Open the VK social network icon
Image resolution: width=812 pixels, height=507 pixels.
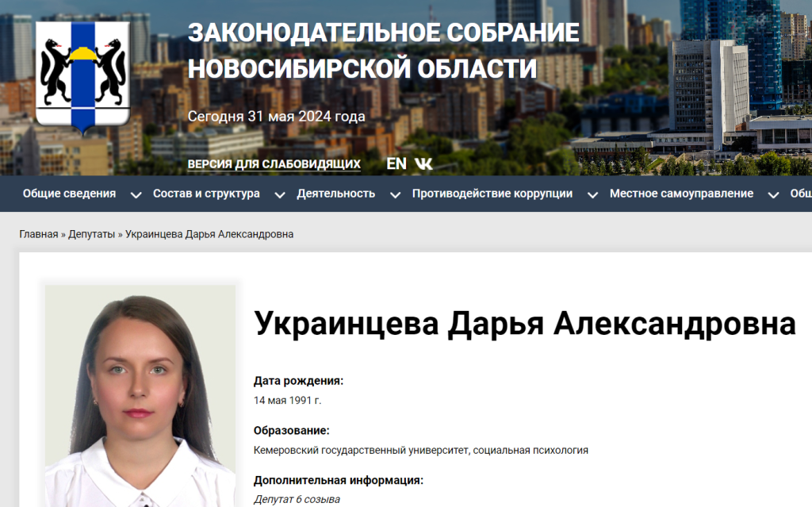pyautogui.click(x=423, y=163)
